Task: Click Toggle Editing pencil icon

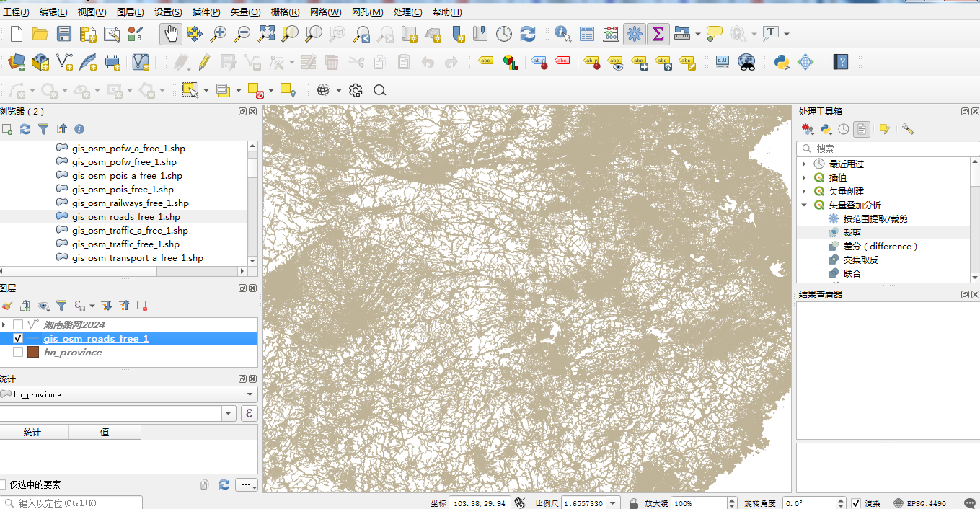Action: pos(204,62)
